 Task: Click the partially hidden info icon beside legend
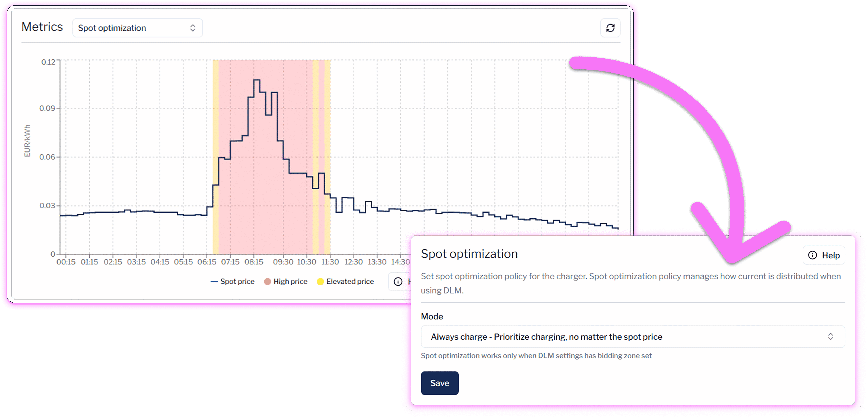point(398,282)
